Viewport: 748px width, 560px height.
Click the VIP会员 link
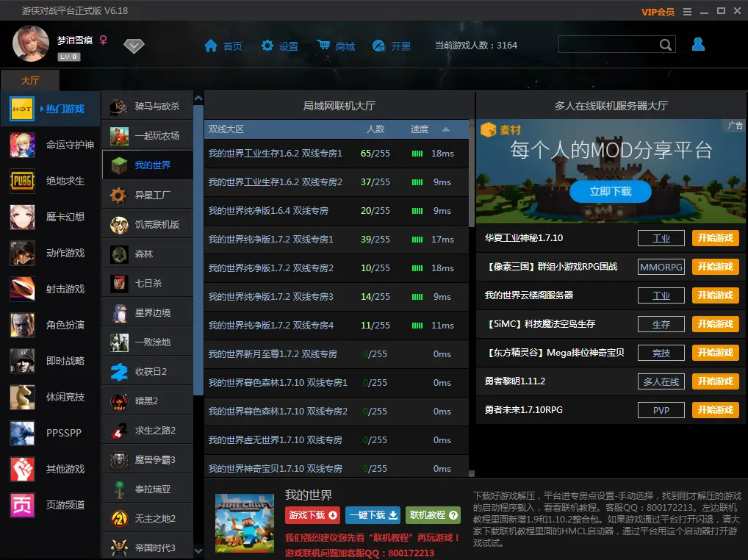(x=658, y=12)
